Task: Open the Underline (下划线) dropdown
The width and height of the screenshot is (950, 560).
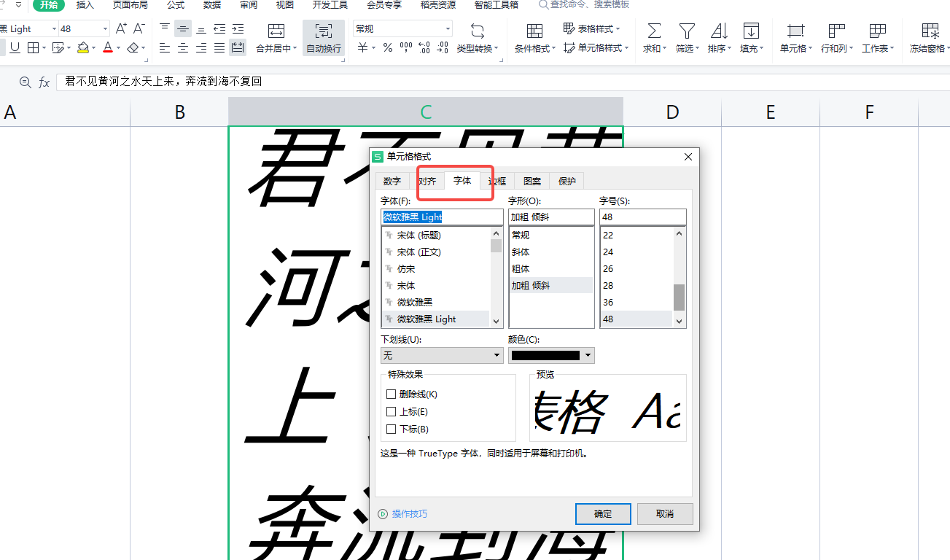Action: click(442, 356)
